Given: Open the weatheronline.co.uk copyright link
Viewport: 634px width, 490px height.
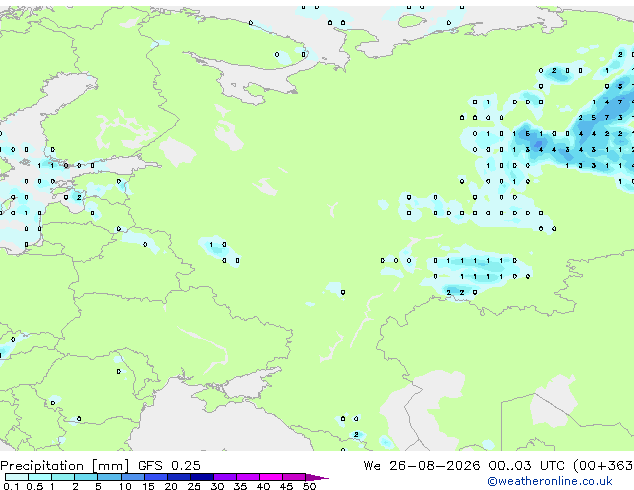Looking at the screenshot, I should [549, 481].
